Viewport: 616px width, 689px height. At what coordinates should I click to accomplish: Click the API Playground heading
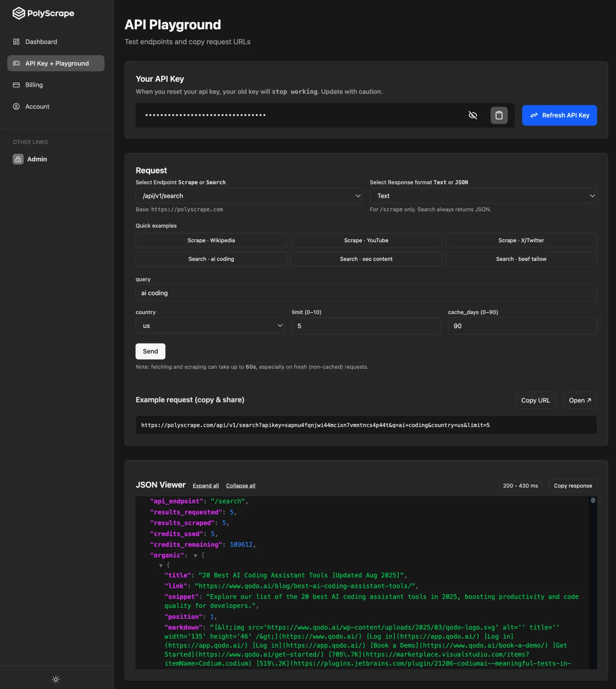click(x=172, y=25)
